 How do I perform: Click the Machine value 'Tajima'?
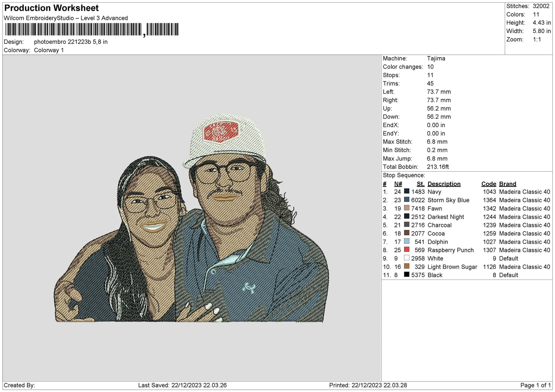(x=436, y=58)
